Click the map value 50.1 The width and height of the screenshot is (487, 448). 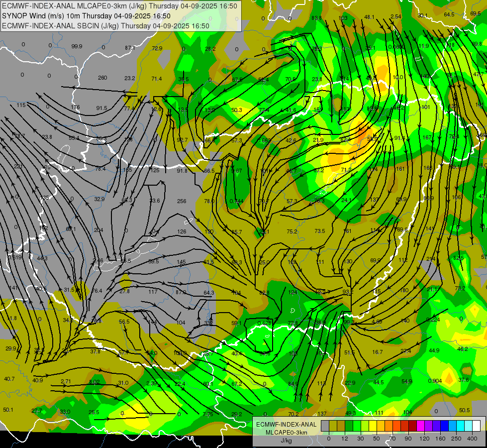point(8,410)
